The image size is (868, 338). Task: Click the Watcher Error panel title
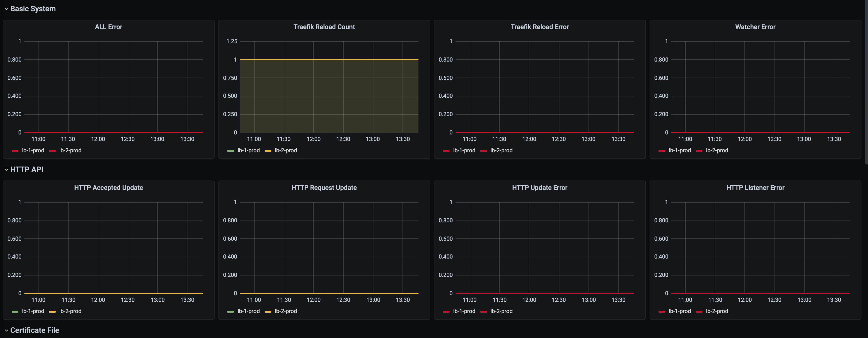coord(755,27)
